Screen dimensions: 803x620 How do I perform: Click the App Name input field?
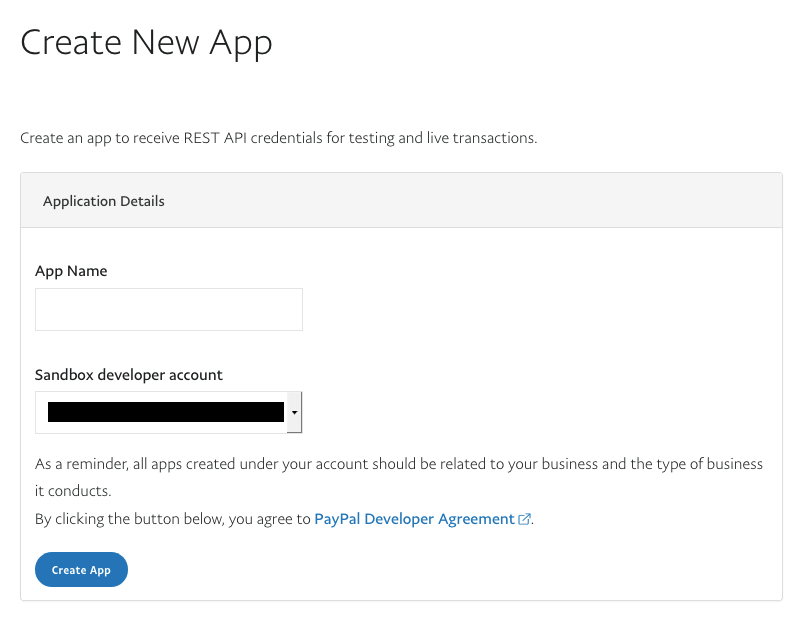168,310
